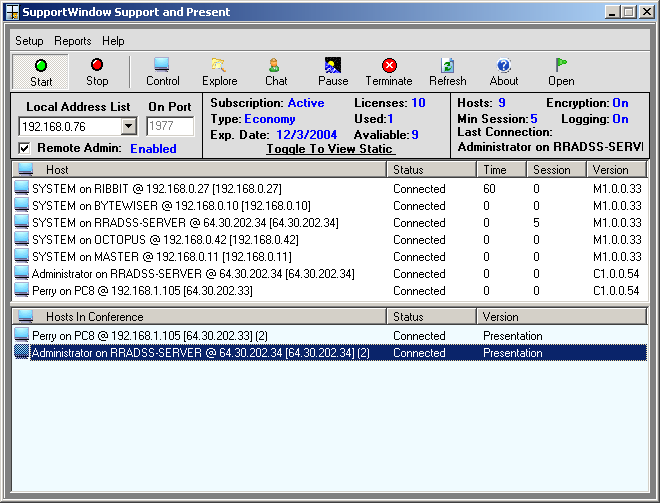Sort by the Time column header
This screenshot has height=503, width=660.
coord(502,170)
